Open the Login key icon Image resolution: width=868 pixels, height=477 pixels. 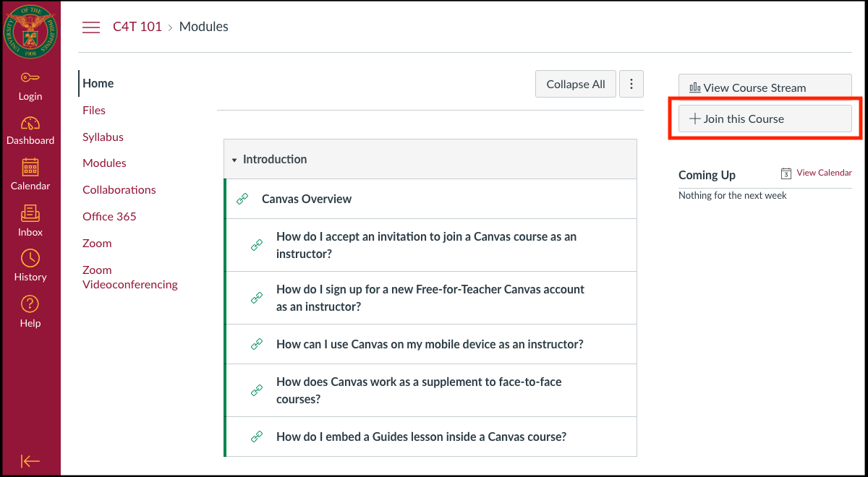click(30, 78)
